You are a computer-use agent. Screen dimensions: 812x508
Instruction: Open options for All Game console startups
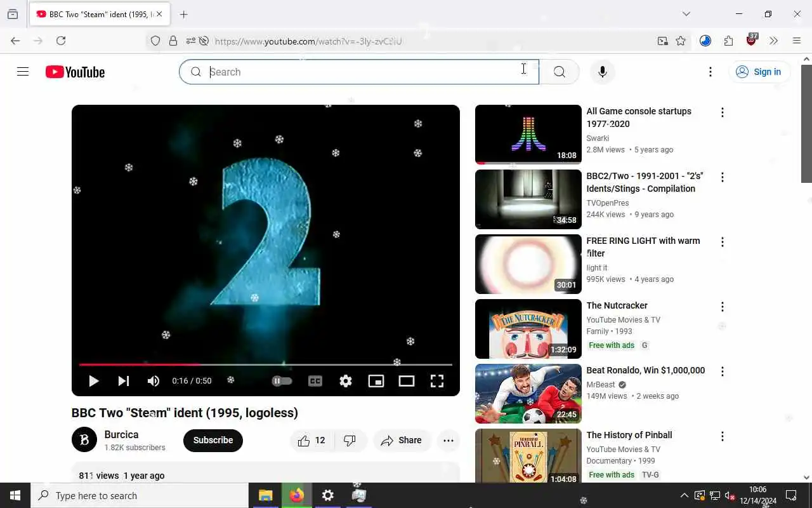click(722, 112)
